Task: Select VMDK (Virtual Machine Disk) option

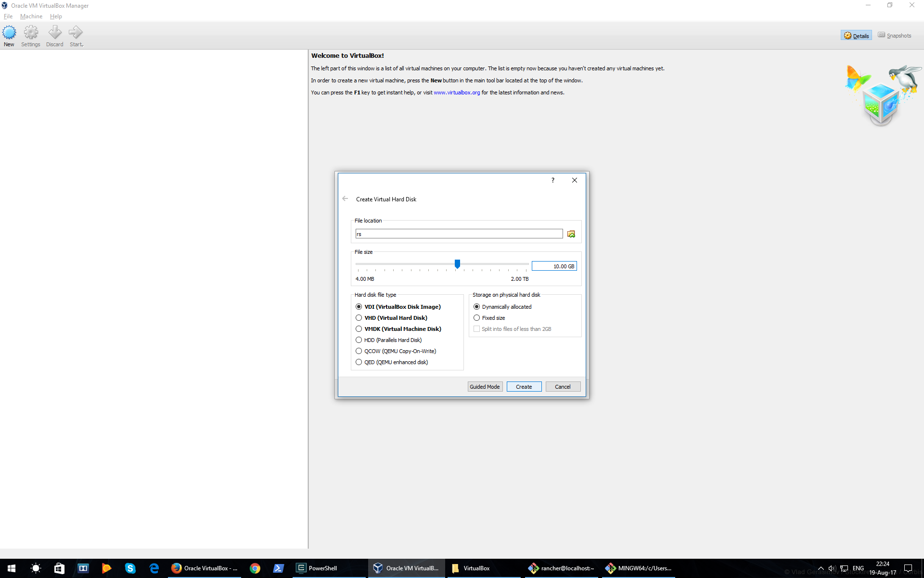Action: click(359, 329)
